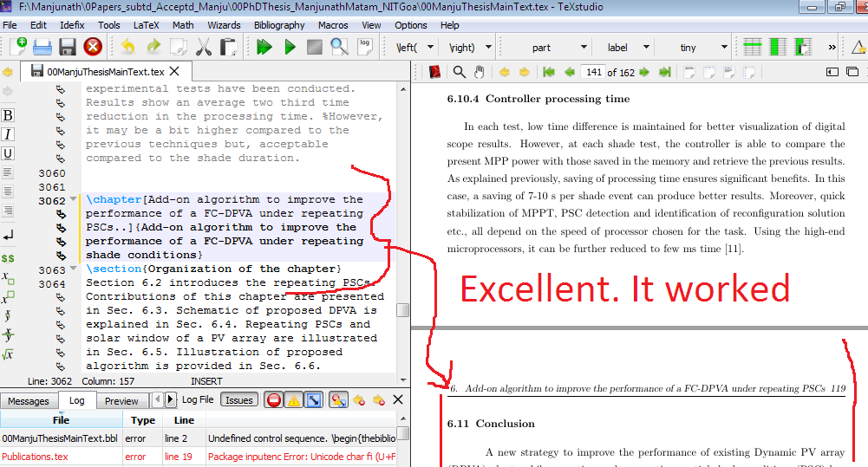View the log via log icon
This screenshot has width=868, height=467.
pyautogui.click(x=365, y=47)
